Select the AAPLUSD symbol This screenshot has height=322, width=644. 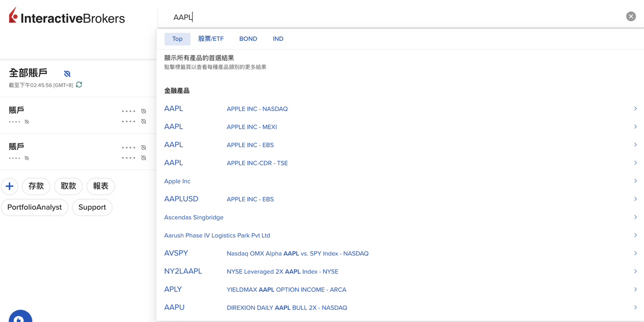[x=181, y=199]
